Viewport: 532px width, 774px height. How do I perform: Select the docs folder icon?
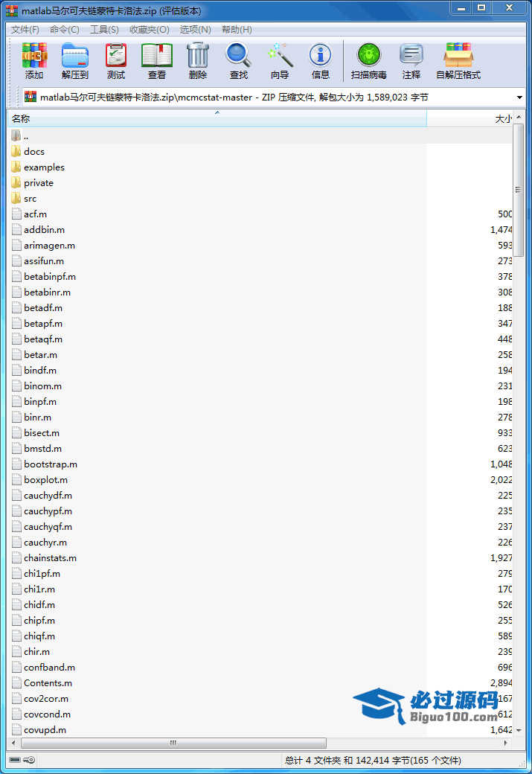[x=16, y=151]
